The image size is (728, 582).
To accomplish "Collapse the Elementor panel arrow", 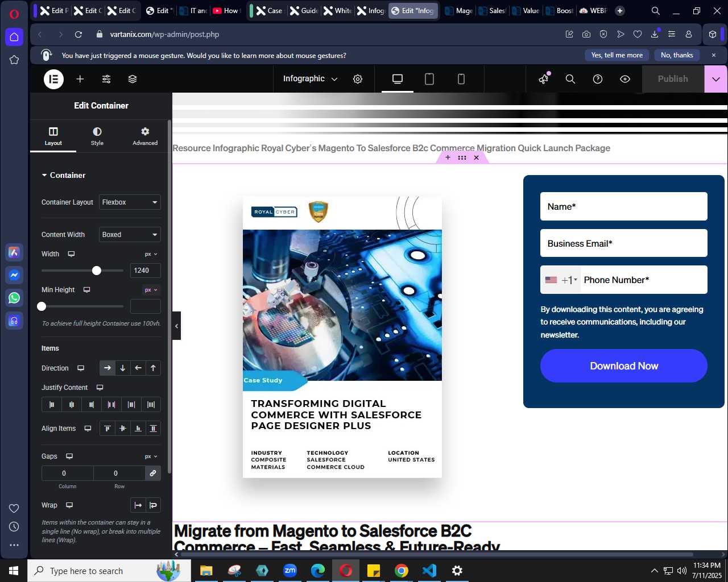I will click(176, 326).
